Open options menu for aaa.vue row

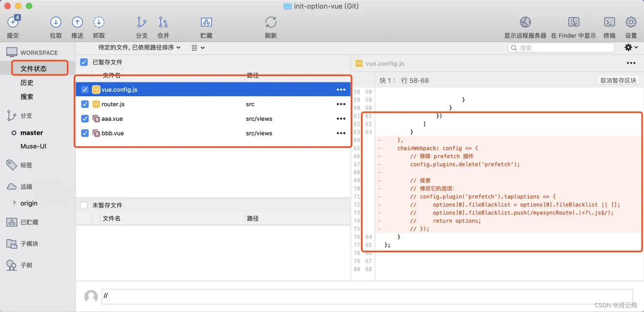tap(341, 119)
